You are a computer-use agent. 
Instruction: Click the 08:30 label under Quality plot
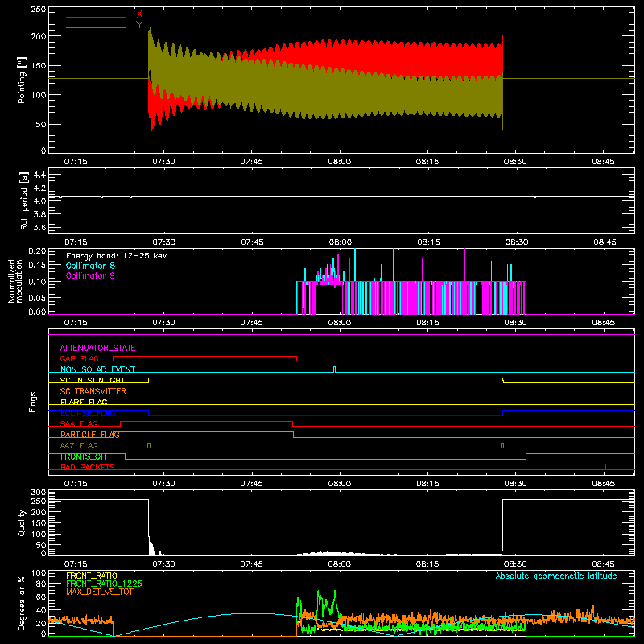click(x=515, y=564)
